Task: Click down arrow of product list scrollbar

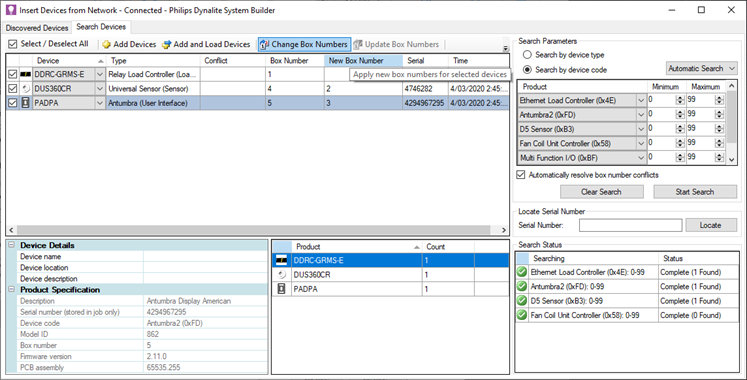Action: coord(732,160)
